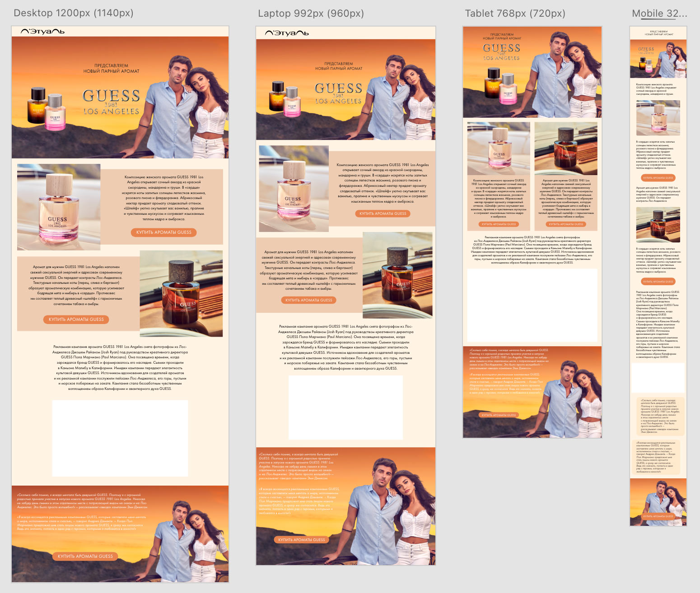The height and width of the screenshot is (593, 700).
Task: Select the two perfume bottles in Desktop hero banner
Action: click(x=47, y=109)
